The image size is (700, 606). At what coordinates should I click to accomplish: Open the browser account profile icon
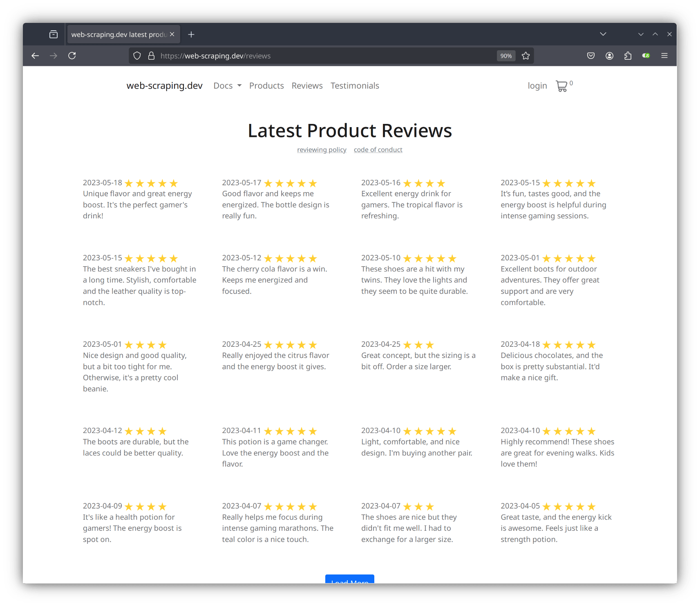[x=609, y=56]
